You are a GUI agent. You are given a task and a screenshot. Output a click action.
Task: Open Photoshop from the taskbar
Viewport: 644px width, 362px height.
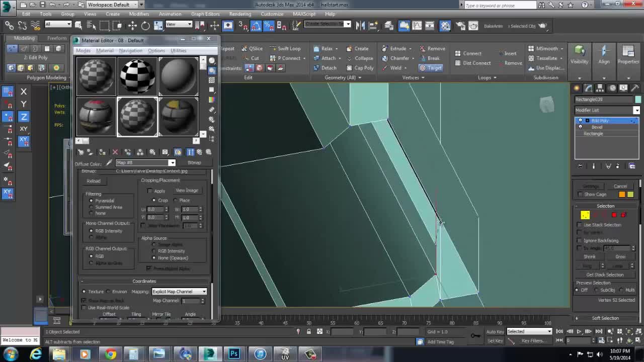[234, 354]
